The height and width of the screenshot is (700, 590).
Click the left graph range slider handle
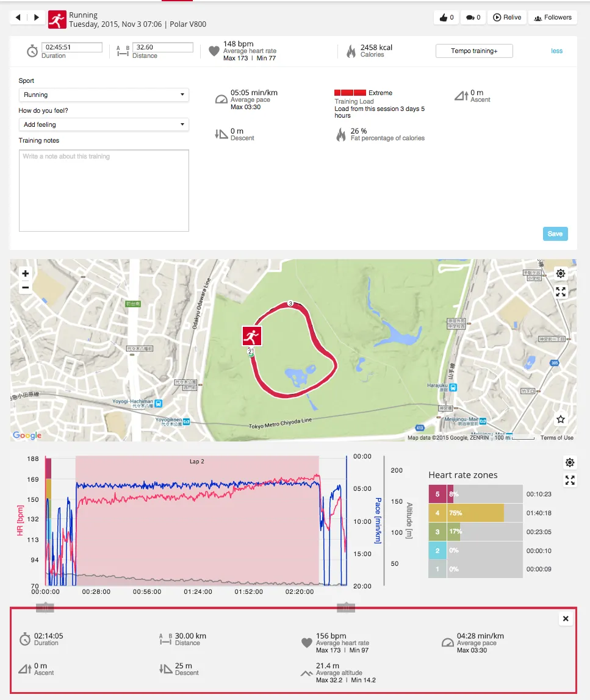(46, 607)
